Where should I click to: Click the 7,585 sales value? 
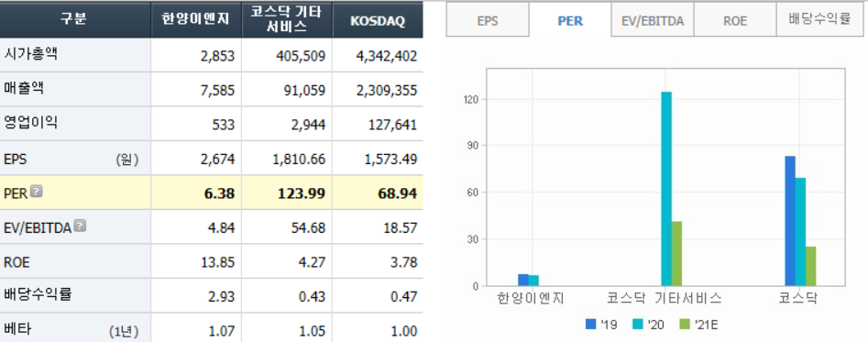[x=217, y=90]
